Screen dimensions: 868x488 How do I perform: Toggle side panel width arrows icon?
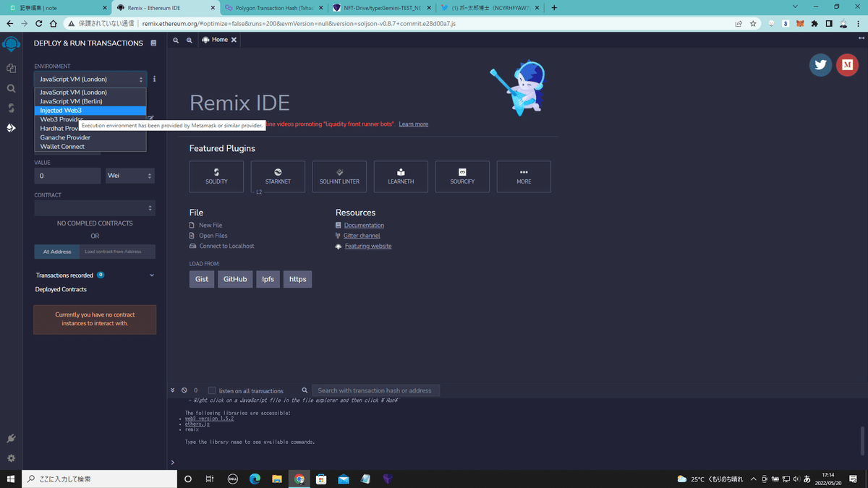(x=861, y=38)
